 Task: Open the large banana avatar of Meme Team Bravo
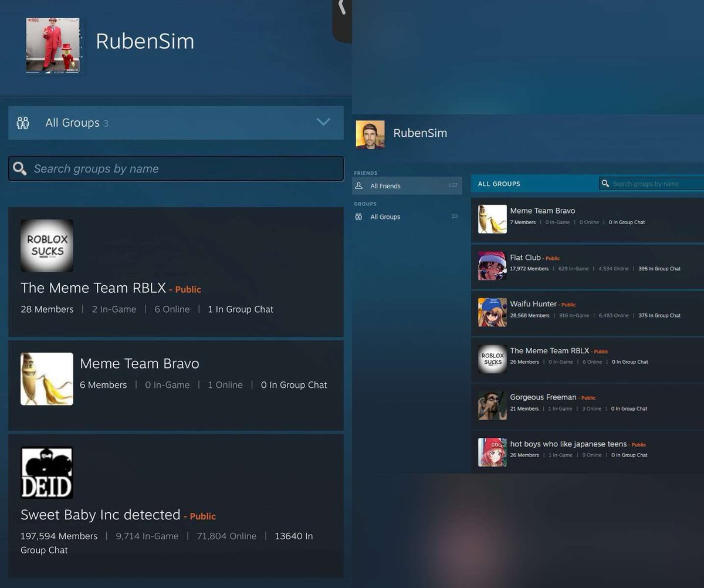tap(47, 379)
